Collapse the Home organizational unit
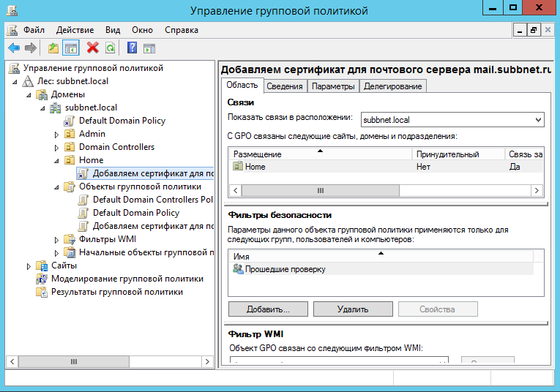The width and height of the screenshot is (560, 392). coord(57,160)
